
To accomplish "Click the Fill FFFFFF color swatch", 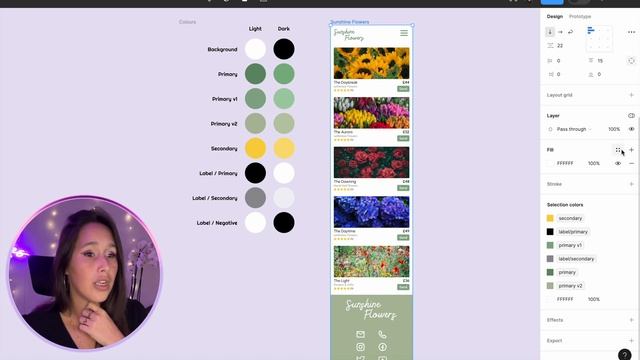I will coord(550,163).
